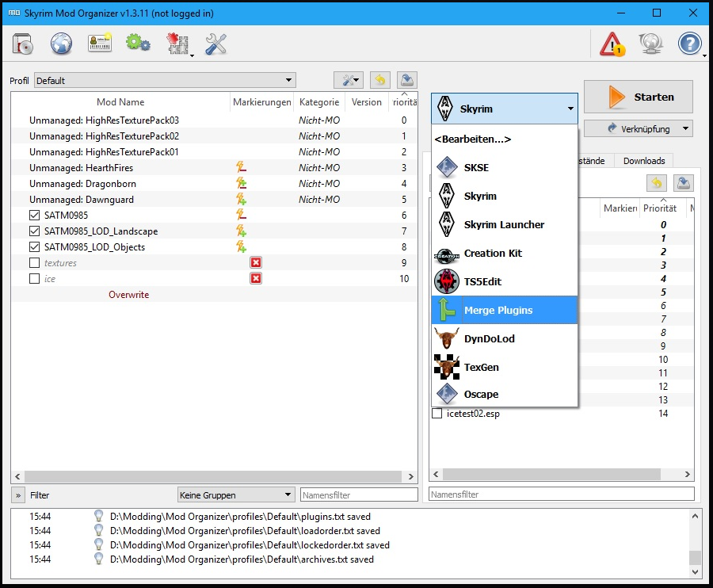The image size is (713, 588).
Task: Click the red warning triangle icon
Action: point(612,44)
